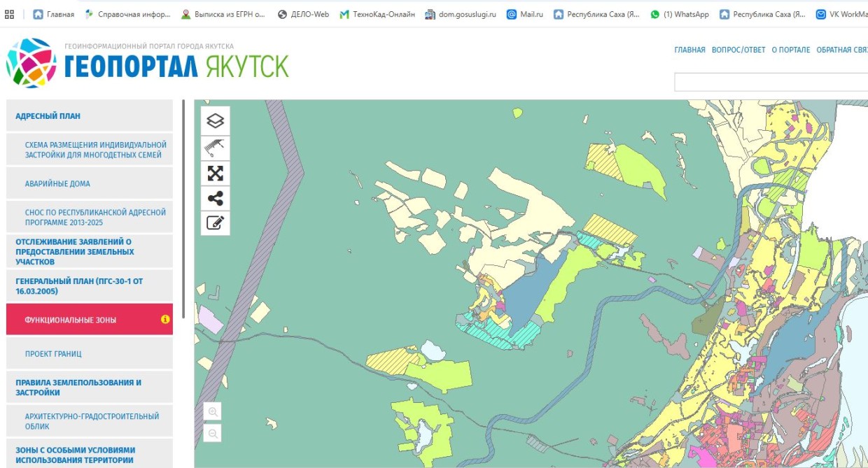Image resolution: width=868 pixels, height=468 pixels.
Task: Toggle Архитектурно-градостроительный облик layer
Action: click(92, 421)
